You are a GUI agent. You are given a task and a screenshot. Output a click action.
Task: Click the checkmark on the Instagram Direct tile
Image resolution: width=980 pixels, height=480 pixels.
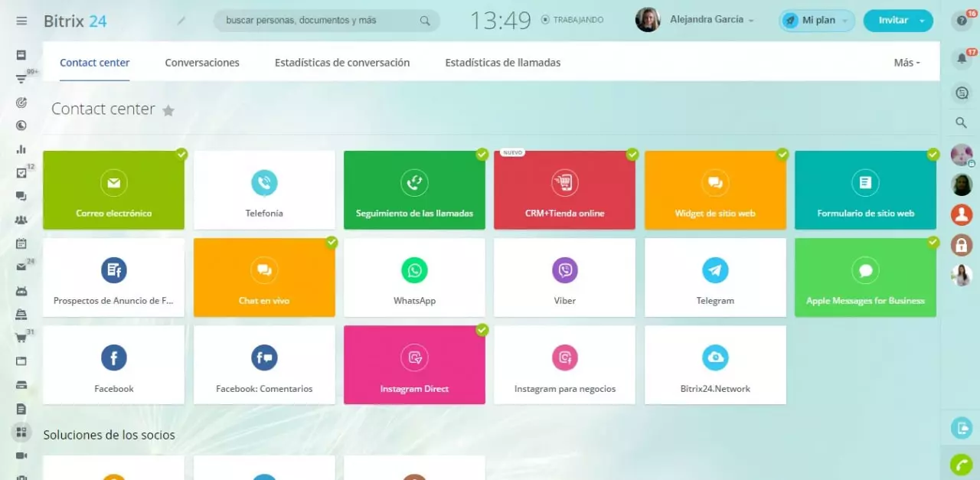pyautogui.click(x=482, y=329)
